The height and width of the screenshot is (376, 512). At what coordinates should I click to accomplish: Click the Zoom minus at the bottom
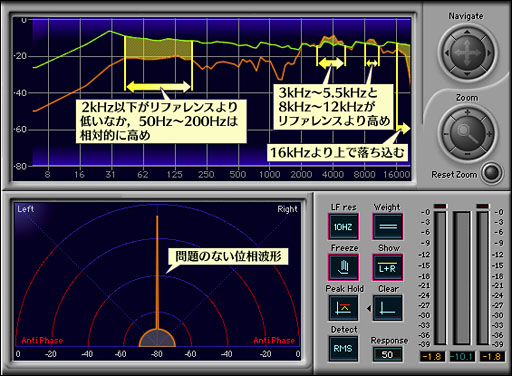click(x=467, y=154)
